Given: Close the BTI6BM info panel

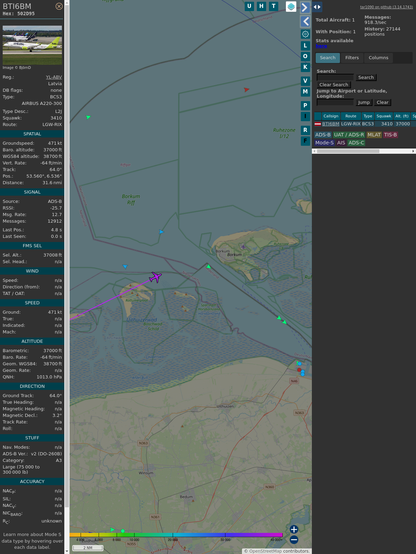Looking at the screenshot, I should pos(59,6).
